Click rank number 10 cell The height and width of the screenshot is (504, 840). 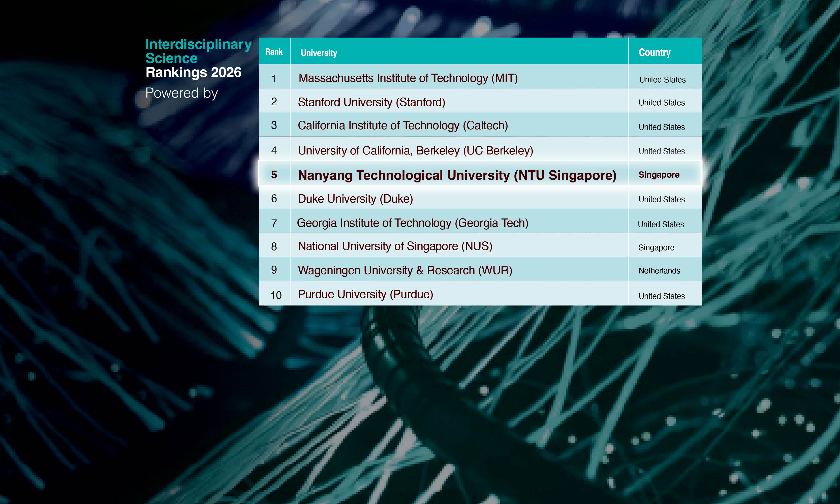pos(275,295)
